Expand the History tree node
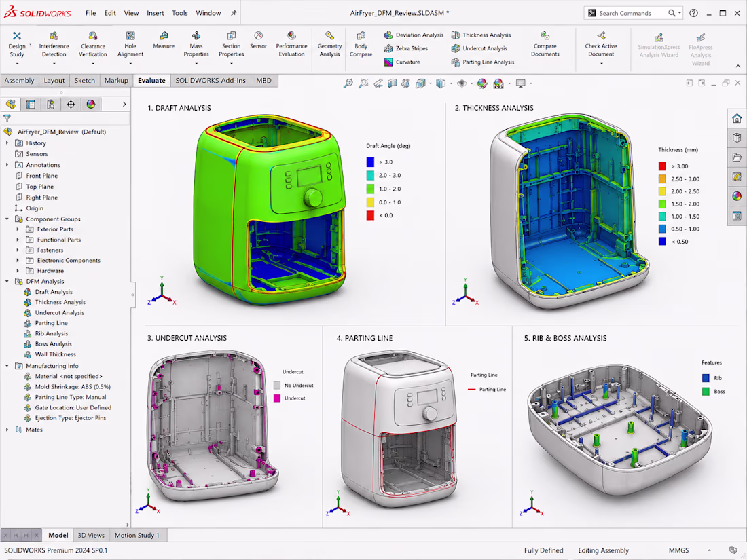Screen dimensions: 747x560 click(7, 143)
